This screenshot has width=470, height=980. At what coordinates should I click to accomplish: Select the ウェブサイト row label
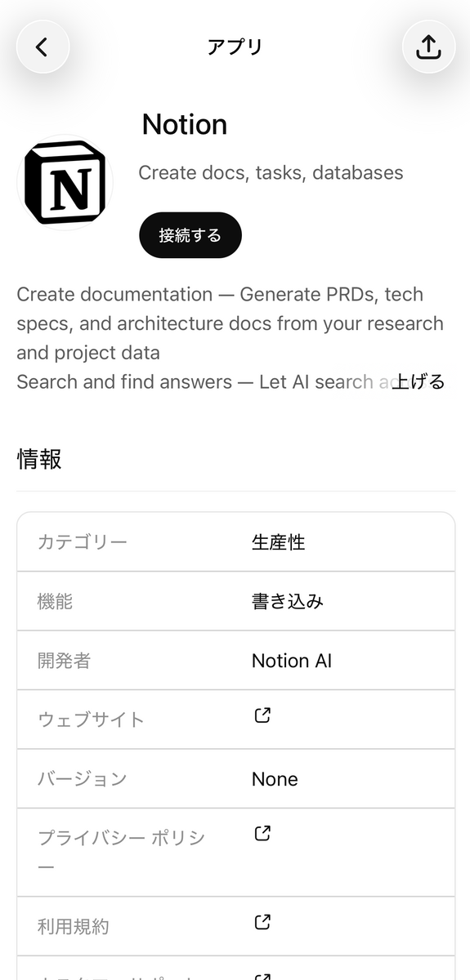coord(91,719)
